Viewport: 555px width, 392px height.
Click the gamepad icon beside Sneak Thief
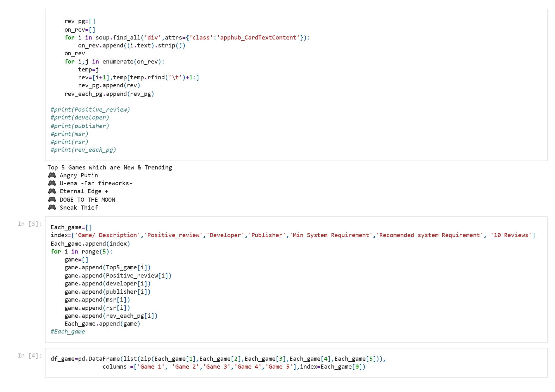tap(52, 207)
